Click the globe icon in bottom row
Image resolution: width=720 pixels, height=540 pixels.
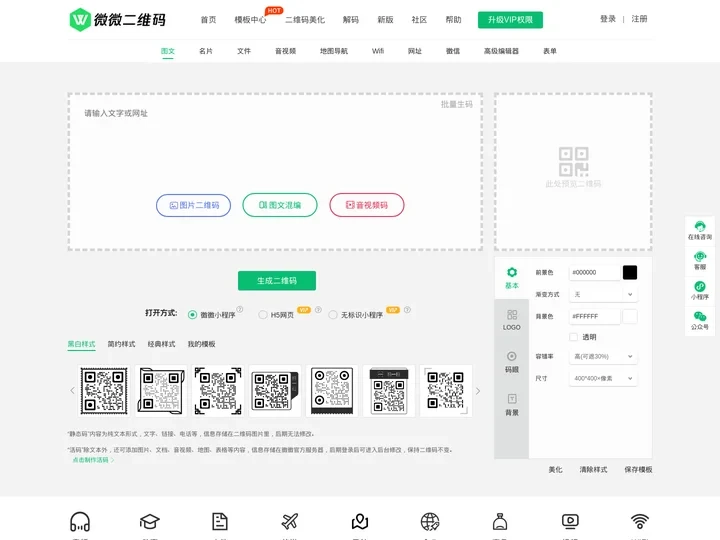coord(430,522)
